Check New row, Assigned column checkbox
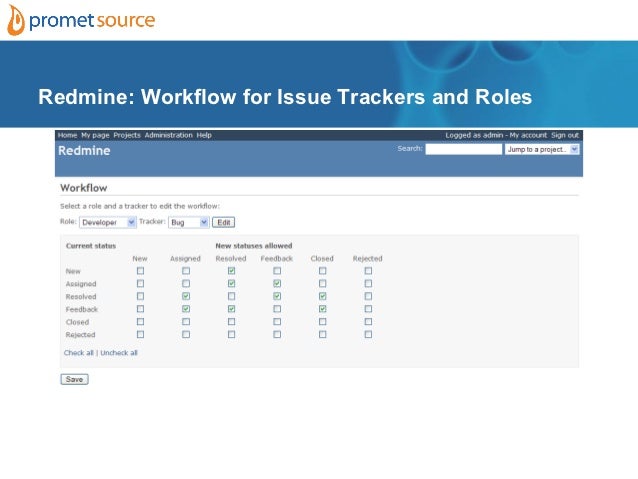The image size is (638, 479). tap(186, 271)
